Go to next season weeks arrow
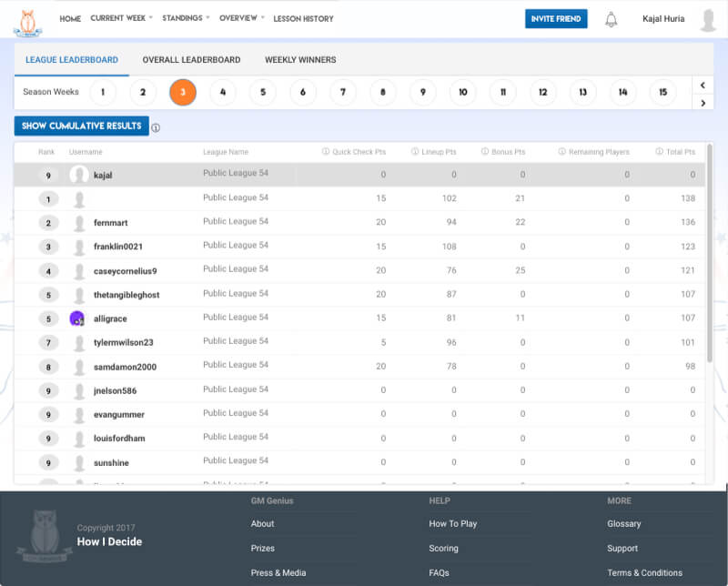This screenshot has width=728, height=586. tap(703, 103)
